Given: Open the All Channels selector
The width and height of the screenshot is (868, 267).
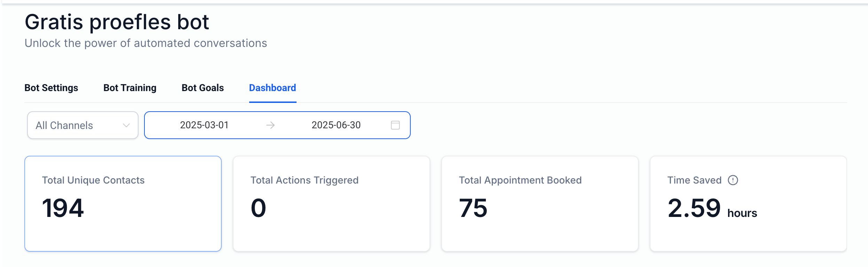Looking at the screenshot, I should coord(83,125).
